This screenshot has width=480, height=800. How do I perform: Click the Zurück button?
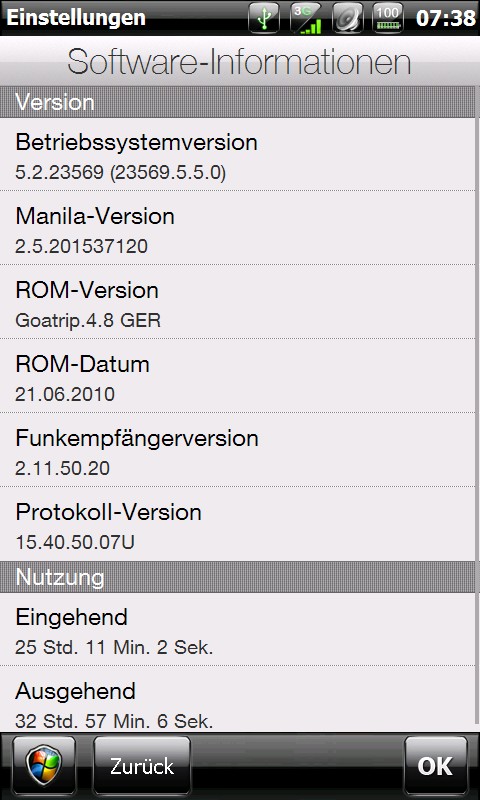[142, 766]
